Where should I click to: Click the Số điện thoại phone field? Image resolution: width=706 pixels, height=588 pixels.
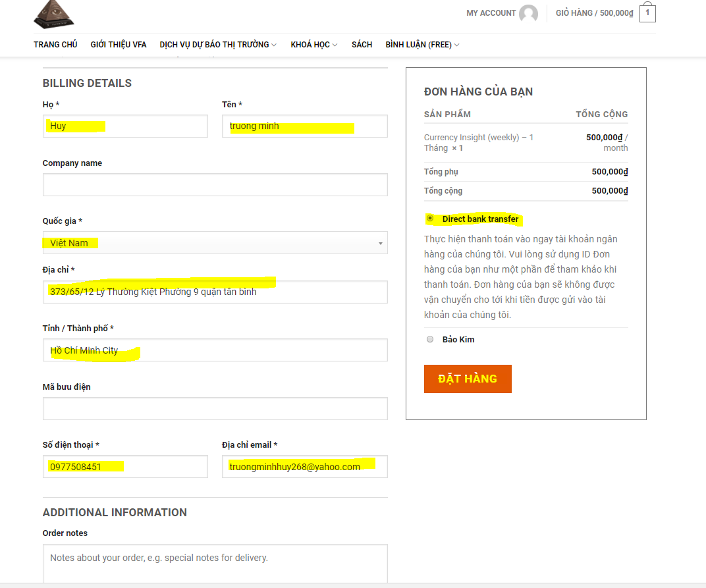click(125, 467)
